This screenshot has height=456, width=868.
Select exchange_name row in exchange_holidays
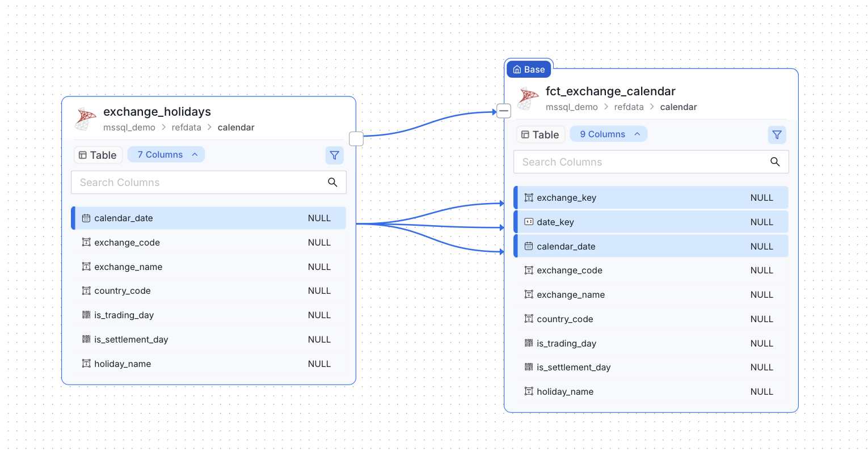click(209, 267)
